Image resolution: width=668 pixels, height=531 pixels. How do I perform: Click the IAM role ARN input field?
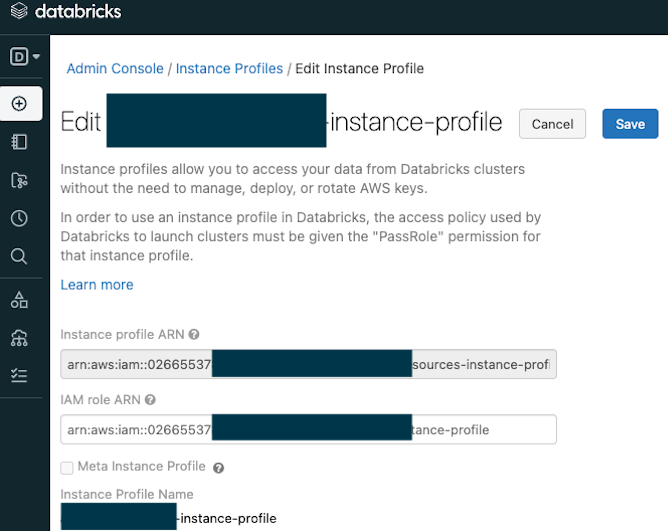point(308,429)
